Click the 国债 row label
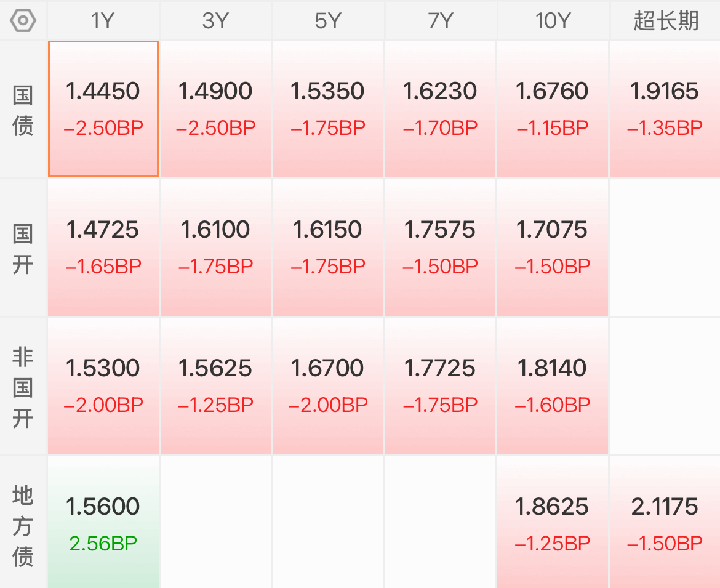Viewport: 720px width, 588px height. (x=23, y=110)
